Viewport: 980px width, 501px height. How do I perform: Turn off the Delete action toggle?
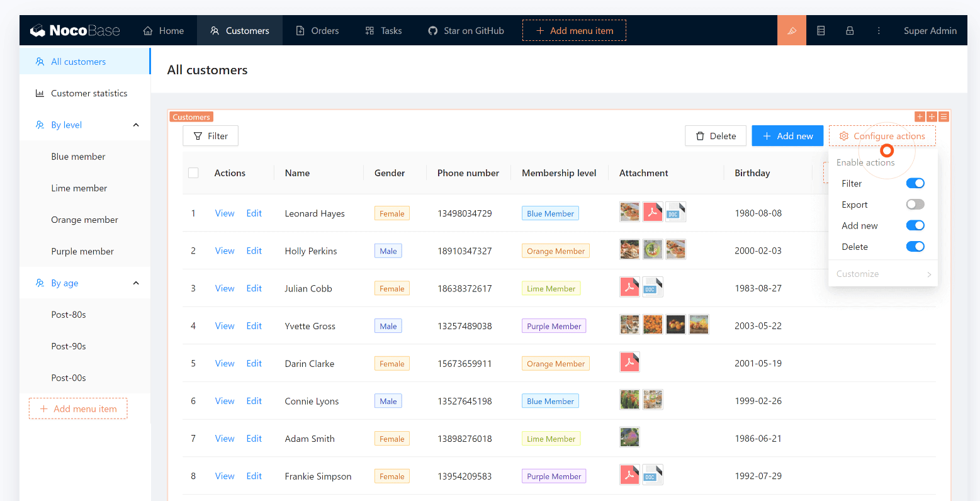pos(915,246)
